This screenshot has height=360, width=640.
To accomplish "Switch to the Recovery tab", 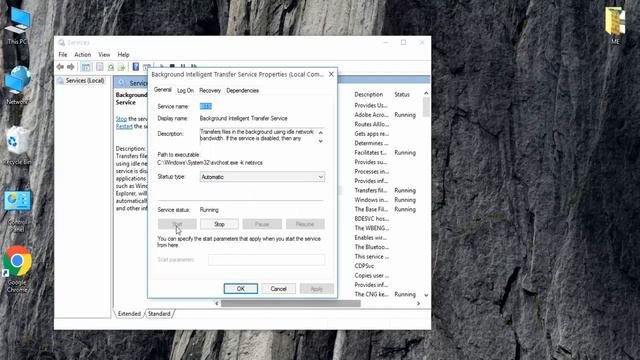I will click(x=210, y=90).
